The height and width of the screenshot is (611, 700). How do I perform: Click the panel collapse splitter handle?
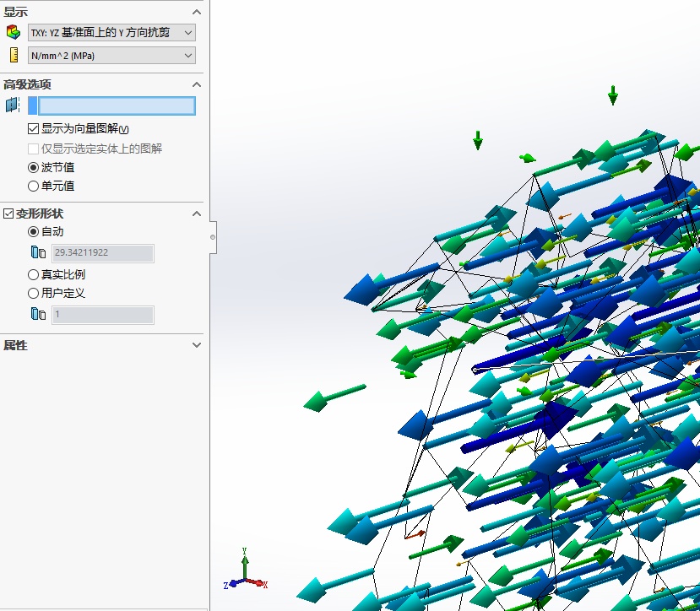[213, 237]
